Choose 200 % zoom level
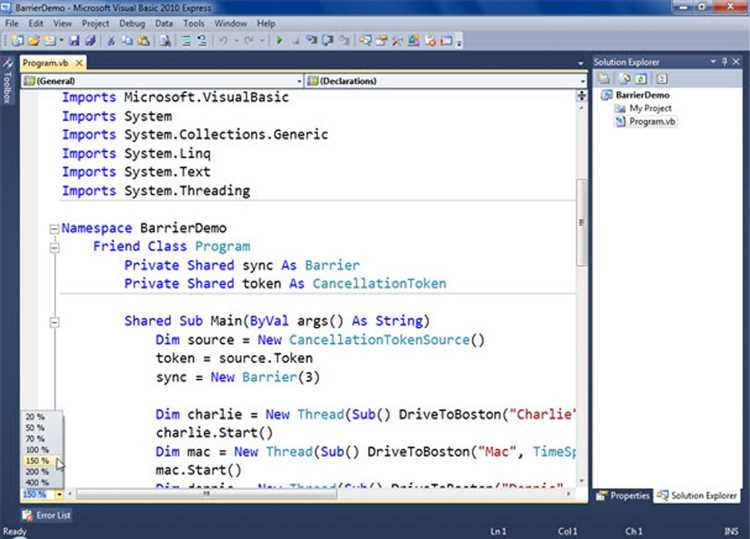Image resolution: width=750 pixels, height=539 pixels. coord(37,472)
